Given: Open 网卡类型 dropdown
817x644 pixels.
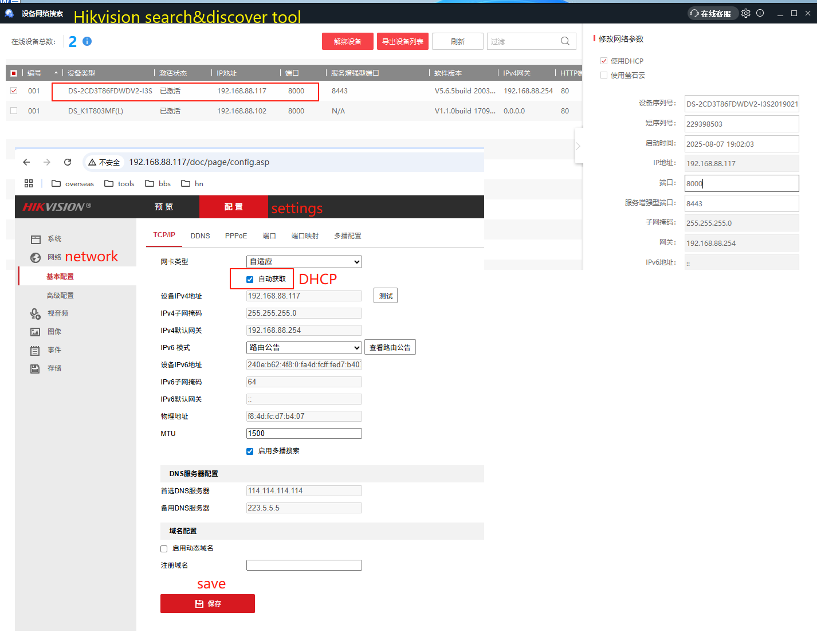Looking at the screenshot, I should pos(304,262).
